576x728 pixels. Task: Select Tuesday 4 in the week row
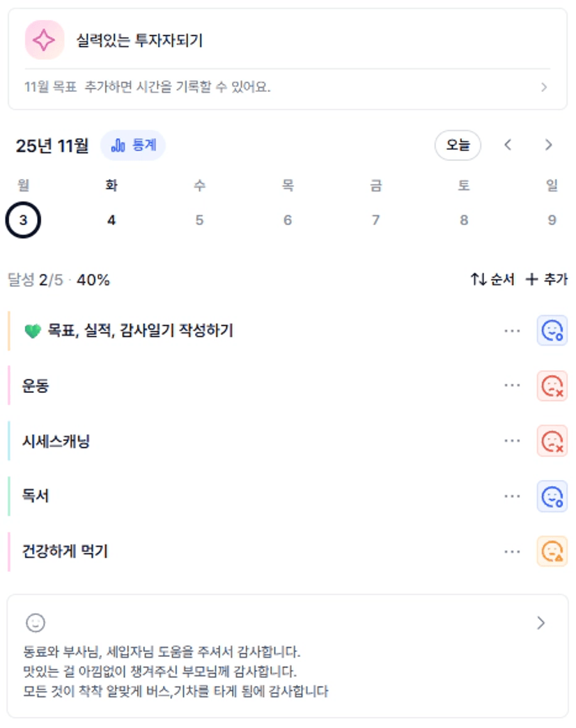[111, 220]
